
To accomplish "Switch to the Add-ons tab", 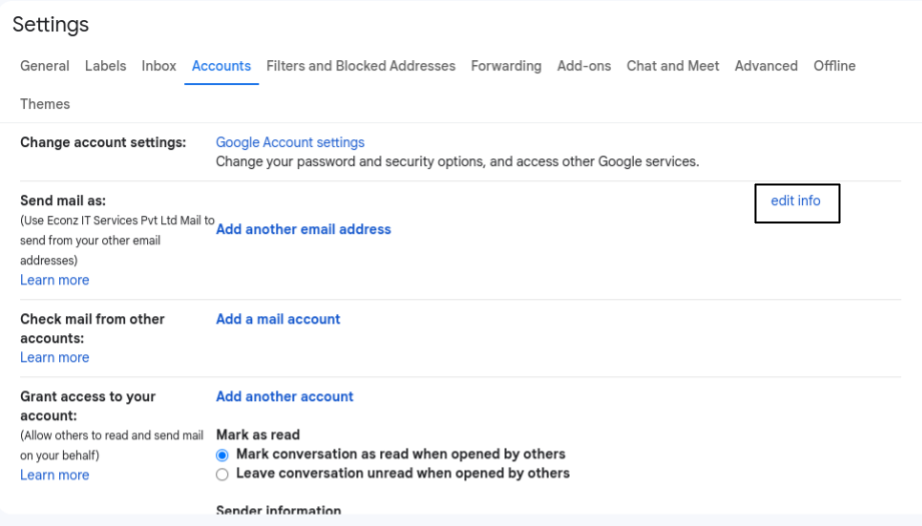I will [x=584, y=66].
